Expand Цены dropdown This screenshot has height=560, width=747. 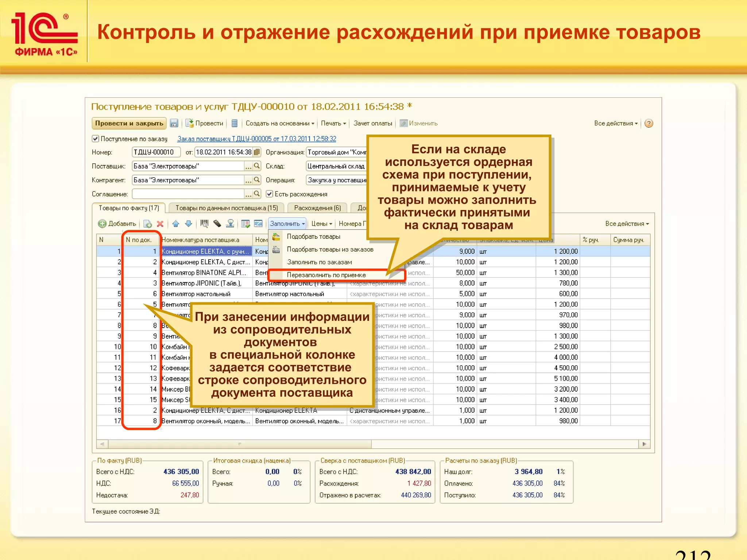click(322, 223)
